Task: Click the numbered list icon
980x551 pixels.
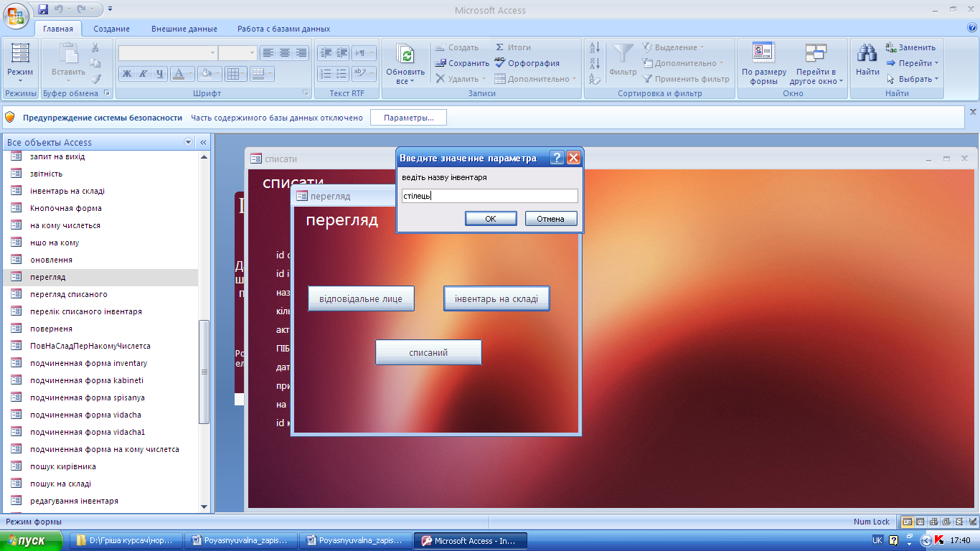Action: (325, 73)
